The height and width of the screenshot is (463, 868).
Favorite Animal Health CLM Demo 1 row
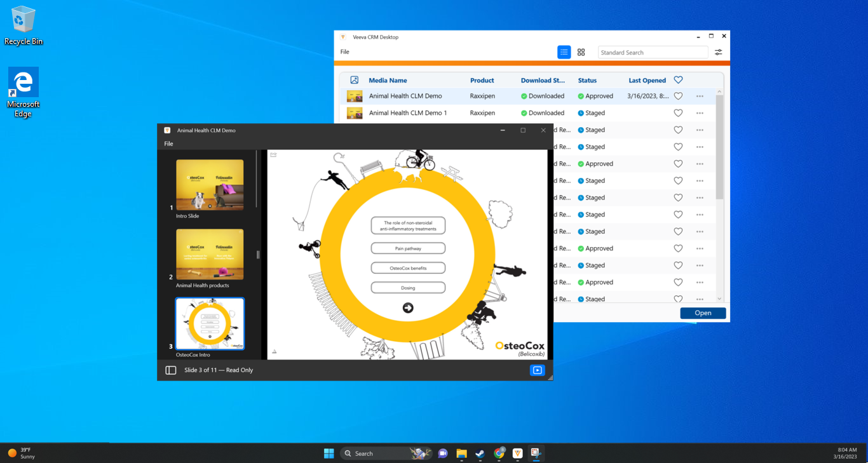click(678, 113)
